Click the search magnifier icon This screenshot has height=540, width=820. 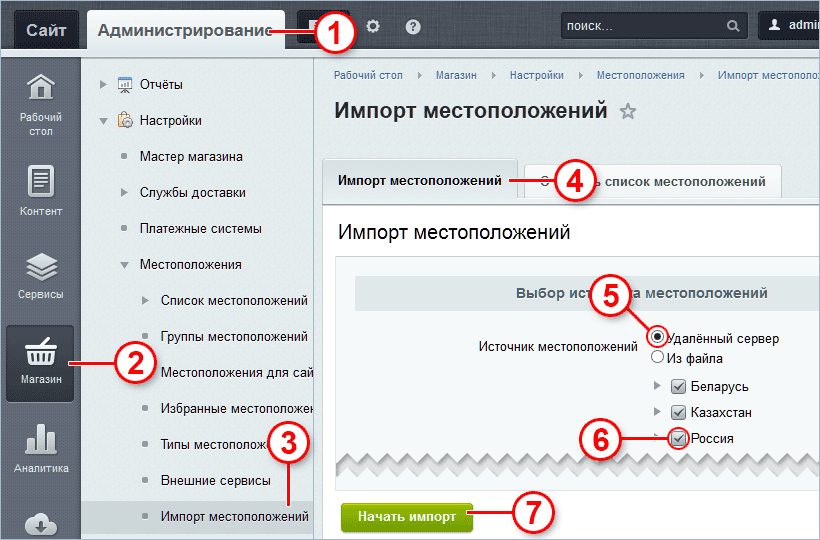tap(733, 26)
